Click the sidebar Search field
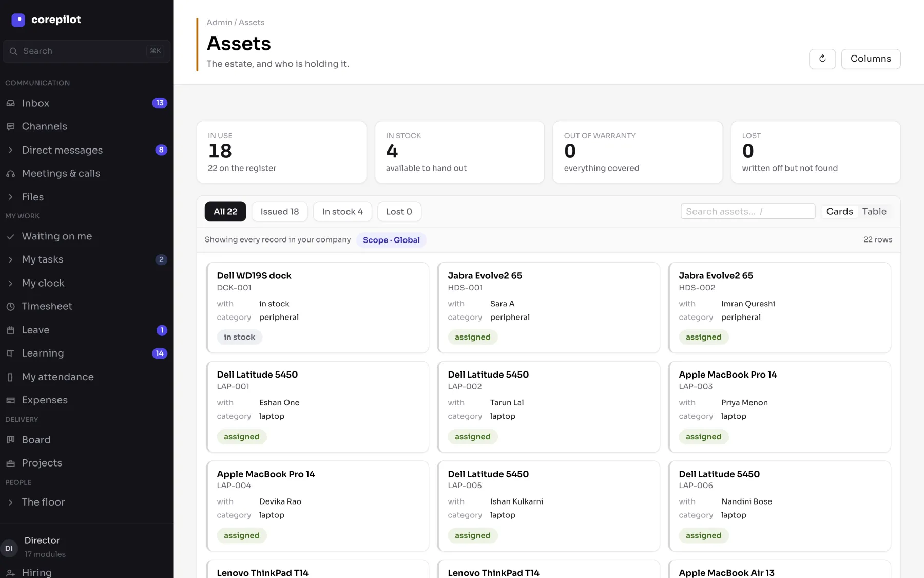This screenshot has width=924, height=578. click(x=86, y=51)
